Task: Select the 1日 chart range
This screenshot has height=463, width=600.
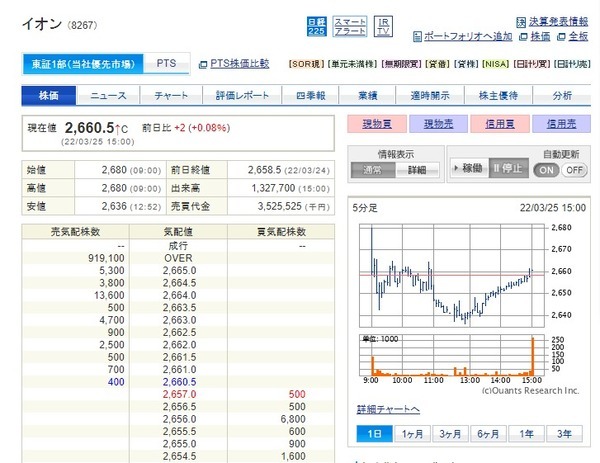Action: coord(374,434)
